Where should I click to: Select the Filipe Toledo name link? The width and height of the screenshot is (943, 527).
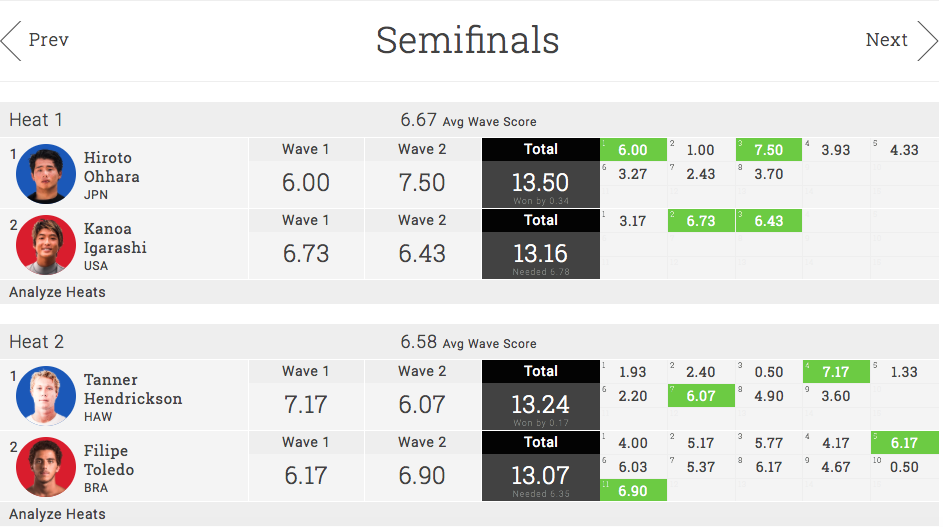(x=109, y=460)
